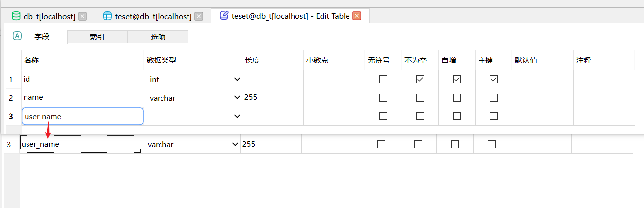This screenshot has height=208, width=644.
Task: Close the Edit Table tab with red X
Action: click(357, 16)
